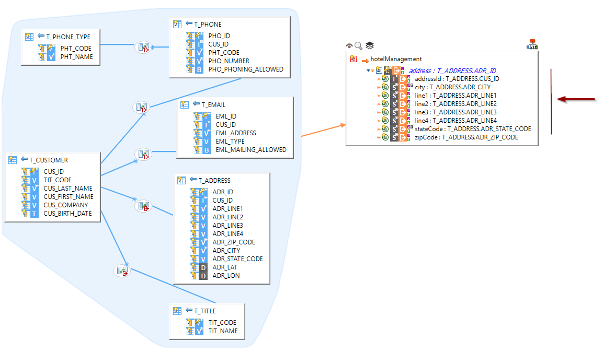Toggle the eye visibility icon above hotelManagement
The width and height of the screenshot is (604, 364).
[349, 46]
